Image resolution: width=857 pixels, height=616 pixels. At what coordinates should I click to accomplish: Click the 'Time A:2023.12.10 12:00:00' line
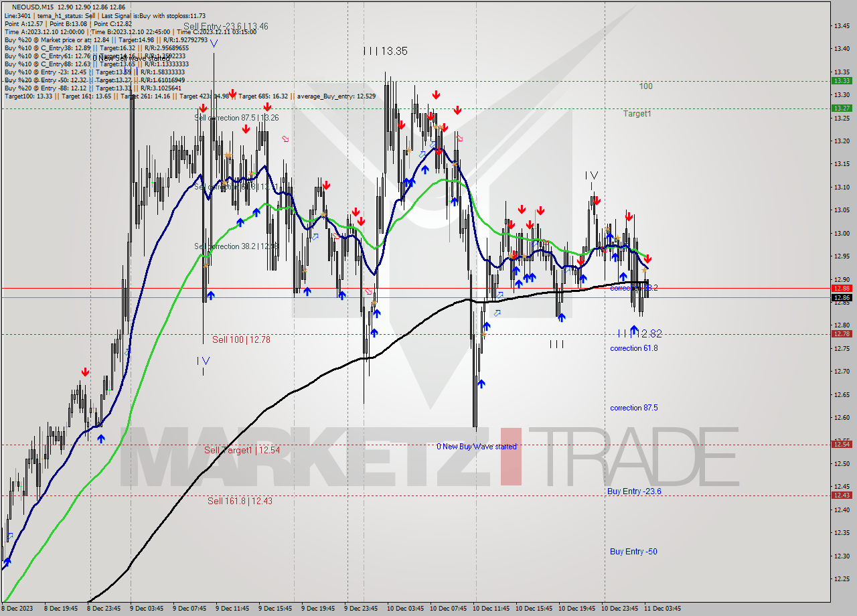pos(44,31)
